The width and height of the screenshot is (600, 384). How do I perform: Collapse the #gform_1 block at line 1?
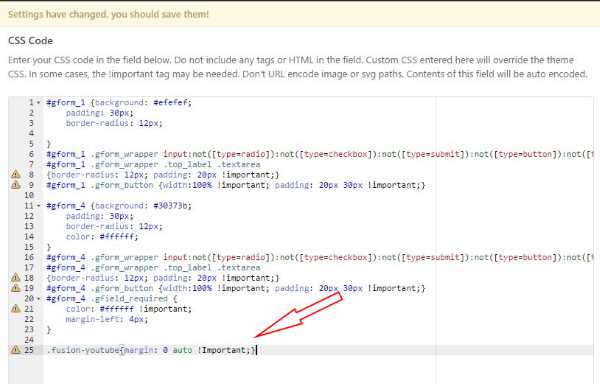point(39,103)
